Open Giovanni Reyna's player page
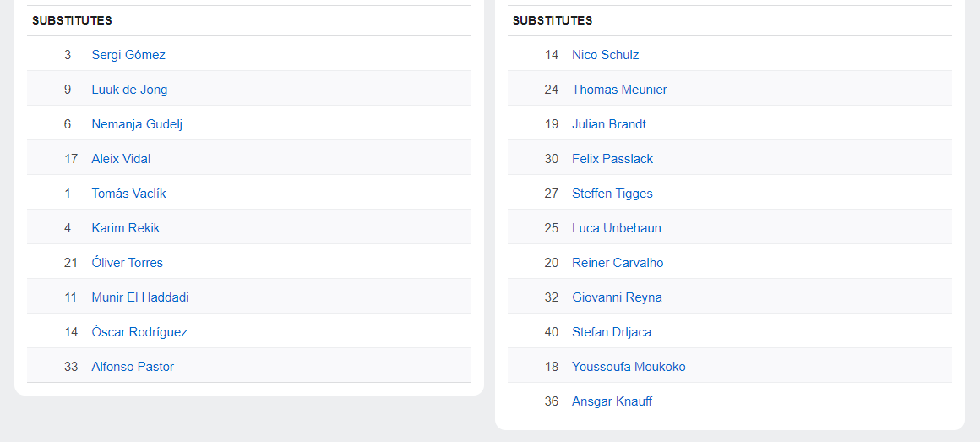980x442 pixels. coord(617,297)
